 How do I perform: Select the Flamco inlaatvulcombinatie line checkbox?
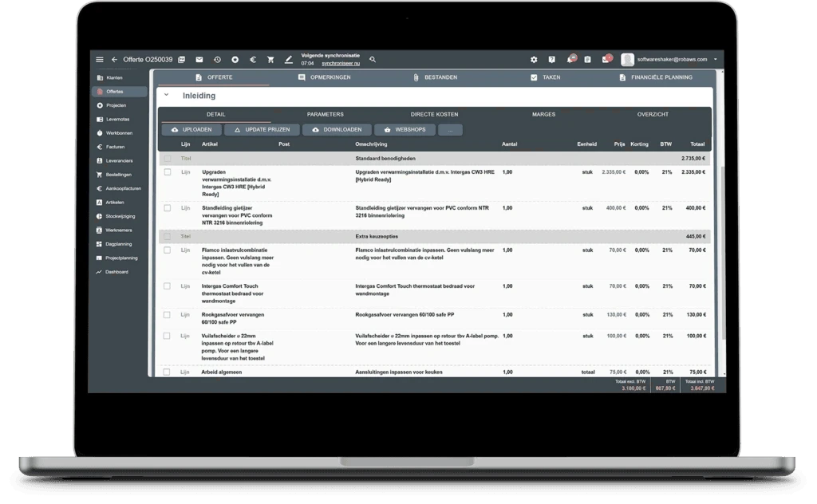168,250
